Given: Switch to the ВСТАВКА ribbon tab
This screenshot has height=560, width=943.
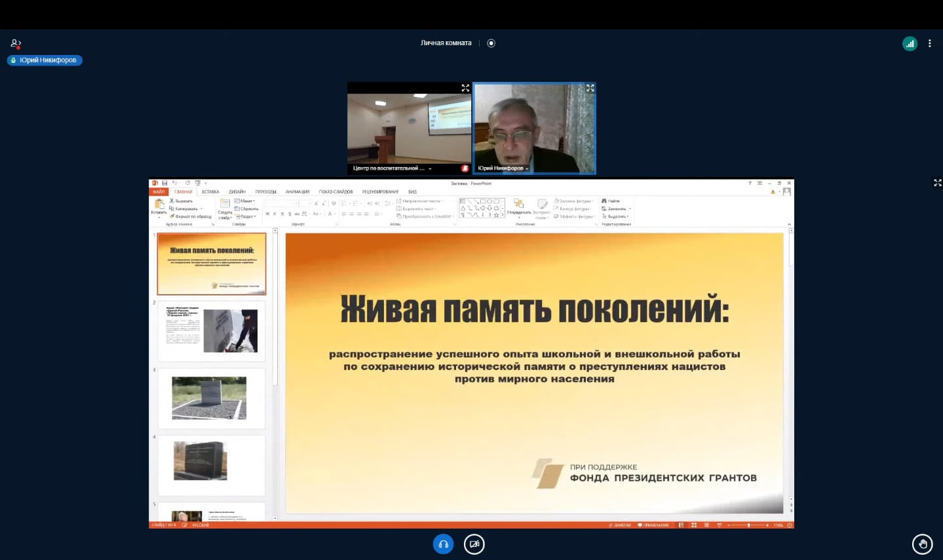Looking at the screenshot, I should [x=210, y=192].
